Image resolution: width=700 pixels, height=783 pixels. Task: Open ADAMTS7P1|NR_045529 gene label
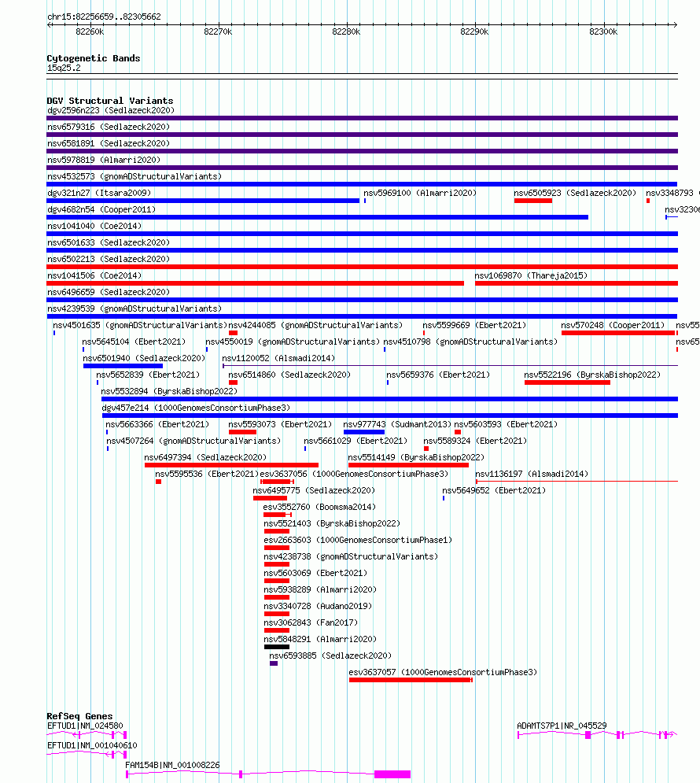(x=562, y=726)
